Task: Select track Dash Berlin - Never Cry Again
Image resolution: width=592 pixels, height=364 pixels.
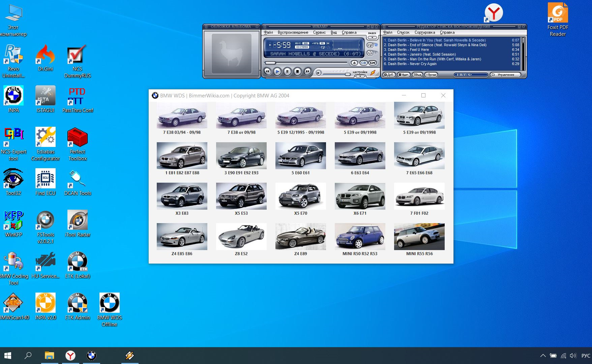Action: point(451,64)
